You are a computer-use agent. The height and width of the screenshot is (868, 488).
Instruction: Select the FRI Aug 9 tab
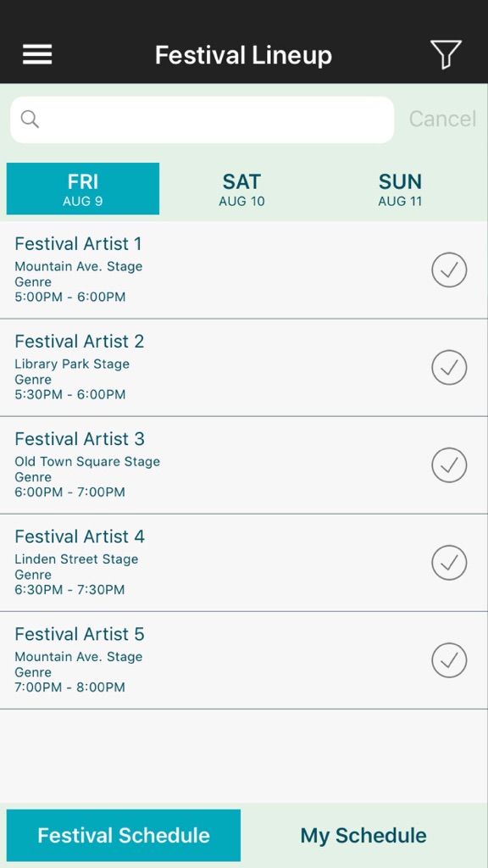pyautogui.click(x=83, y=189)
